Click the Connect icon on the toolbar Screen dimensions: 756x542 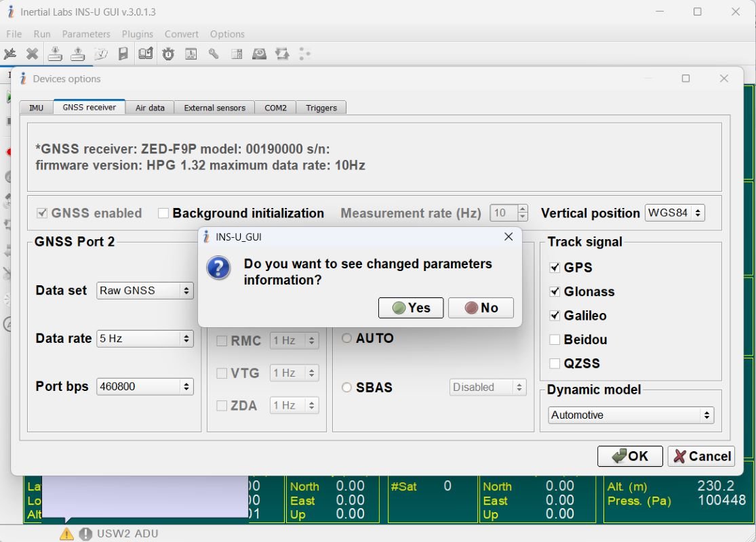pyautogui.click(x=10, y=54)
